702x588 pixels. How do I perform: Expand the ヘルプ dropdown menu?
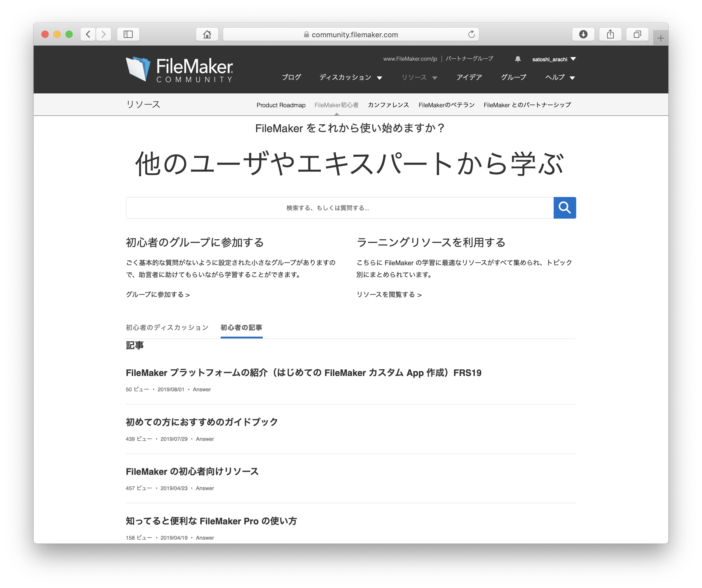(x=560, y=77)
